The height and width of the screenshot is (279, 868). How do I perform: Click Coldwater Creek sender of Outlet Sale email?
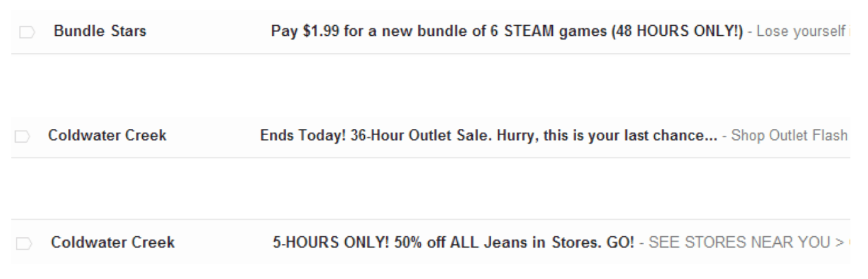point(108,136)
